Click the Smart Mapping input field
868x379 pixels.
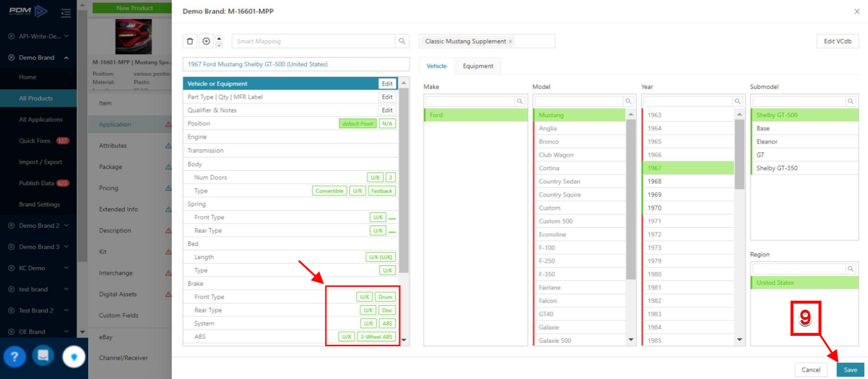coord(313,41)
